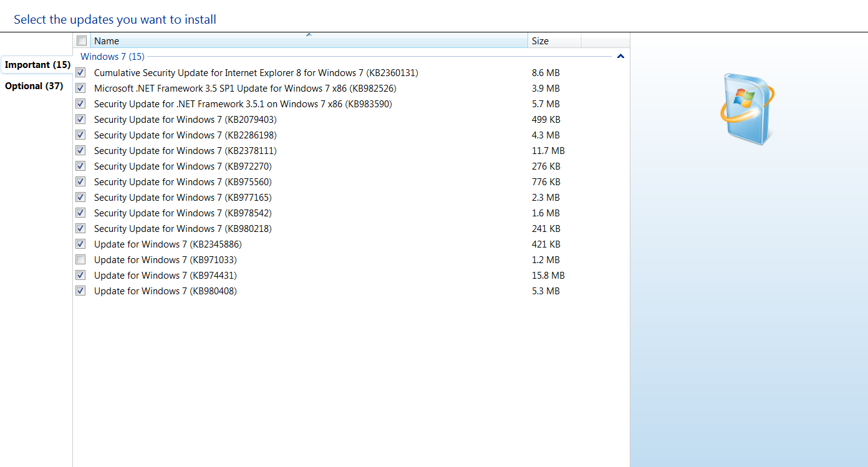Switch to the Optional (37) tab
The width and height of the screenshot is (868, 467).
point(34,86)
